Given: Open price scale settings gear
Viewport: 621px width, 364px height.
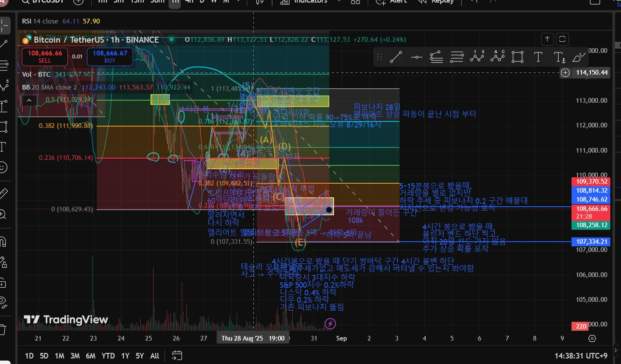Looking at the screenshot, I should coord(592,338).
